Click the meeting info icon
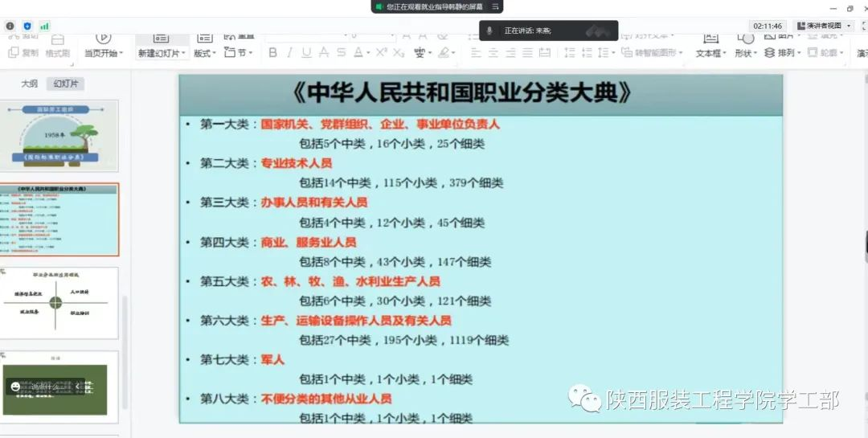The width and height of the screenshot is (868, 438). (x=10, y=26)
